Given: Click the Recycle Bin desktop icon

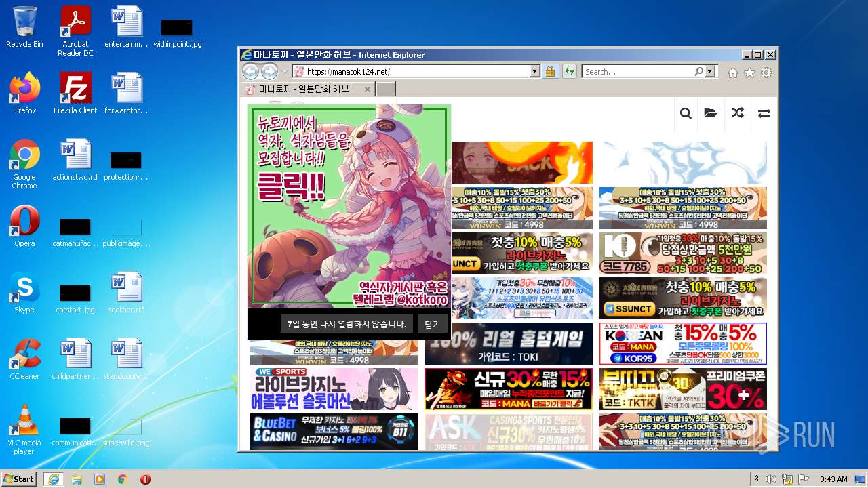Looking at the screenshot, I should pos(24,28).
